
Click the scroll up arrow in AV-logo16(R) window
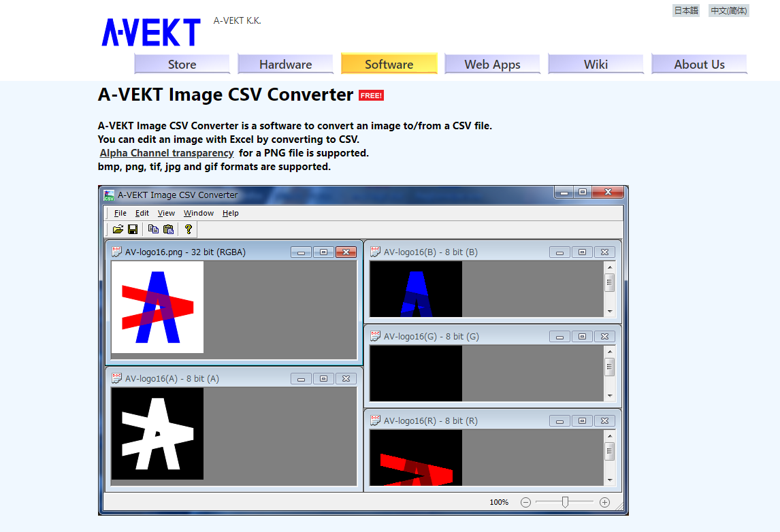click(610, 436)
